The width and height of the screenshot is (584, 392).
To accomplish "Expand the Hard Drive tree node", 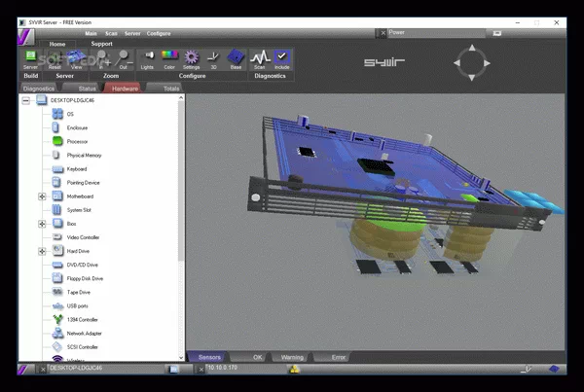I will 42,251.
